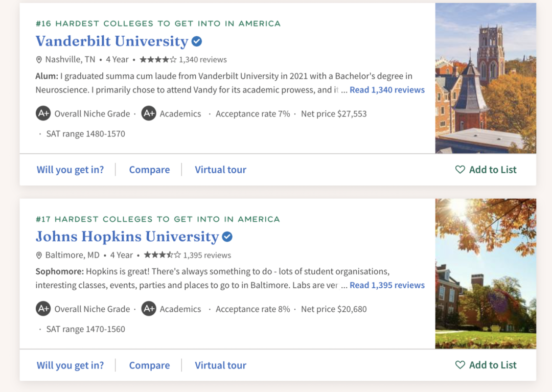Open the Read 1,340 reviews link
This screenshot has height=392, width=552.
[387, 90]
